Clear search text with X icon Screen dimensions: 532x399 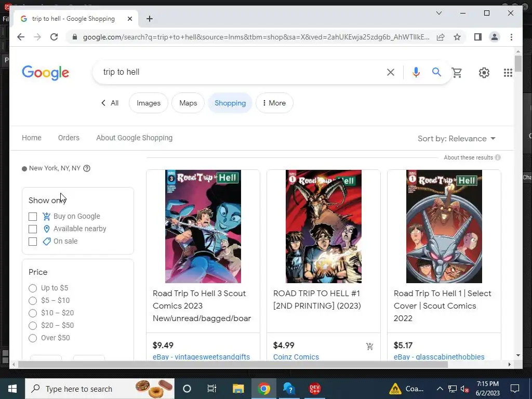coord(391,72)
